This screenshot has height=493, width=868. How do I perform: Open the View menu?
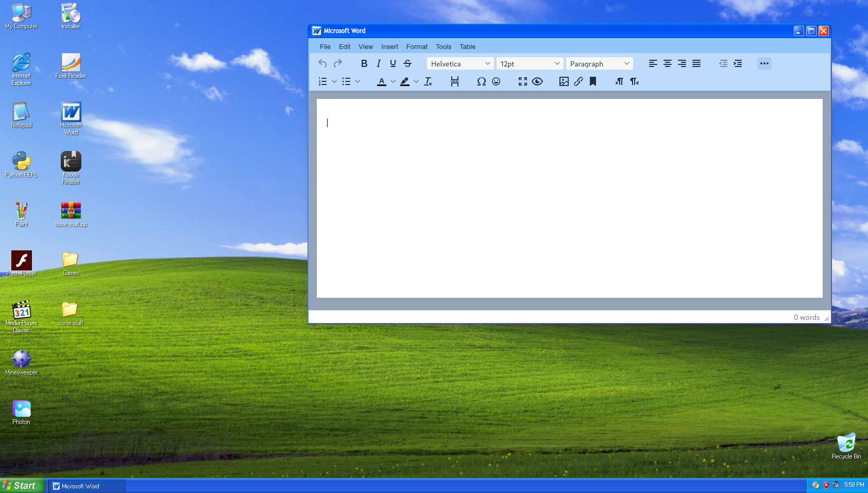tap(366, 46)
